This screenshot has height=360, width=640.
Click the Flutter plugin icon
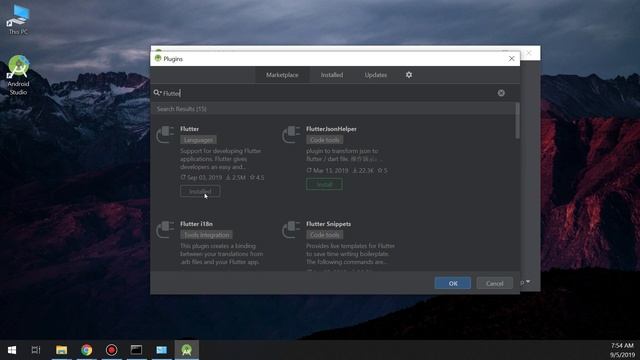[165, 134]
